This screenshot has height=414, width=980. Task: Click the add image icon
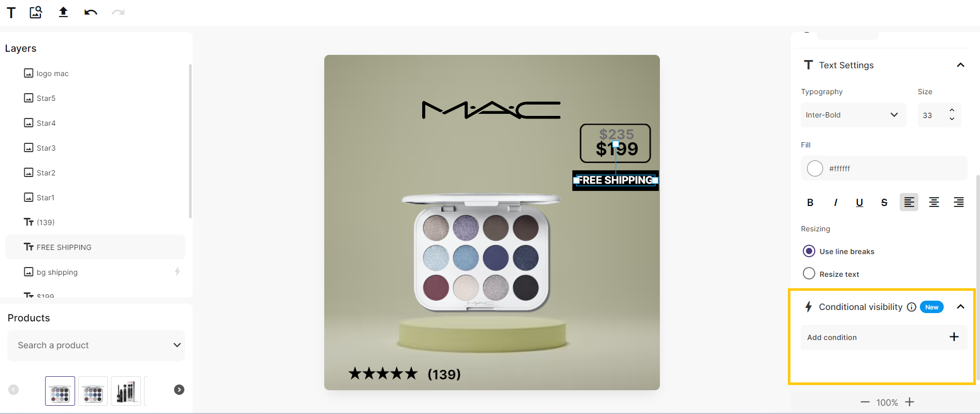pos(36,12)
